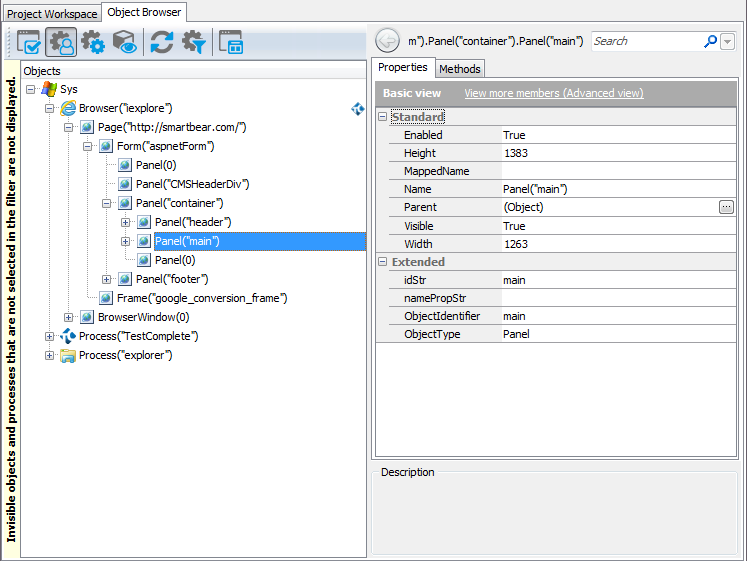Click View more members (Advanced view) link
Screen dimensions: 747x561
553,93
